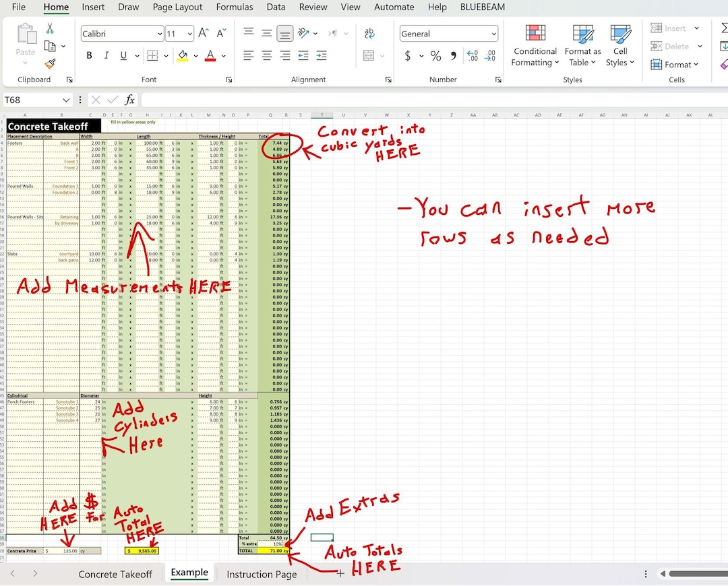Open the font name dropdown
The width and height of the screenshot is (728, 586).
click(x=159, y=33)
